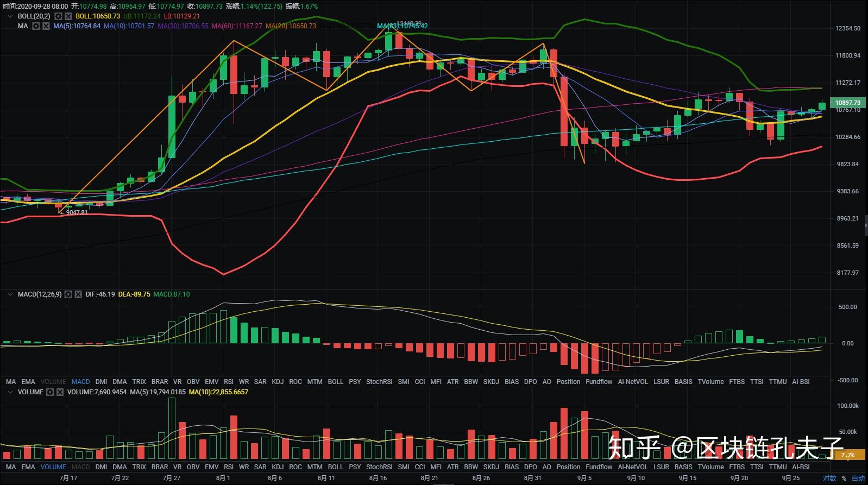This screenshot has width=868, height=485.
Task: Select the highlighted MACD tab in the MACD panel row
Action: tap(81, 382)
